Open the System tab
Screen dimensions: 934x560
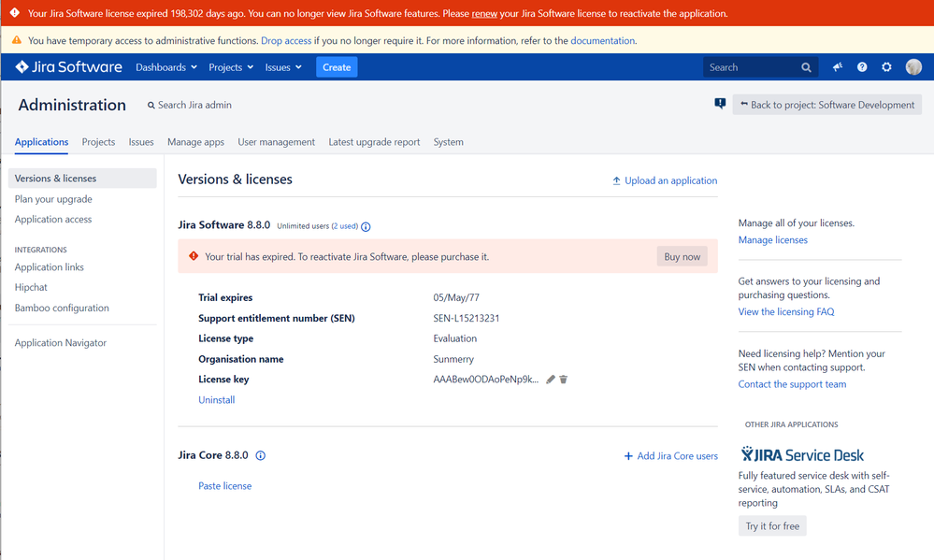tap(449, 142)
